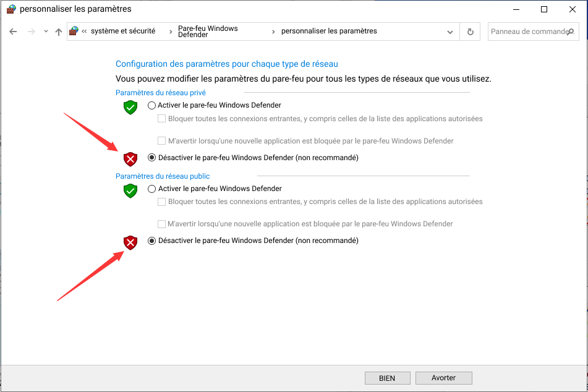The height and width of the screenshot is (392, 588).
Task: Click the green shield under private network
Action: tap(130, 108)
